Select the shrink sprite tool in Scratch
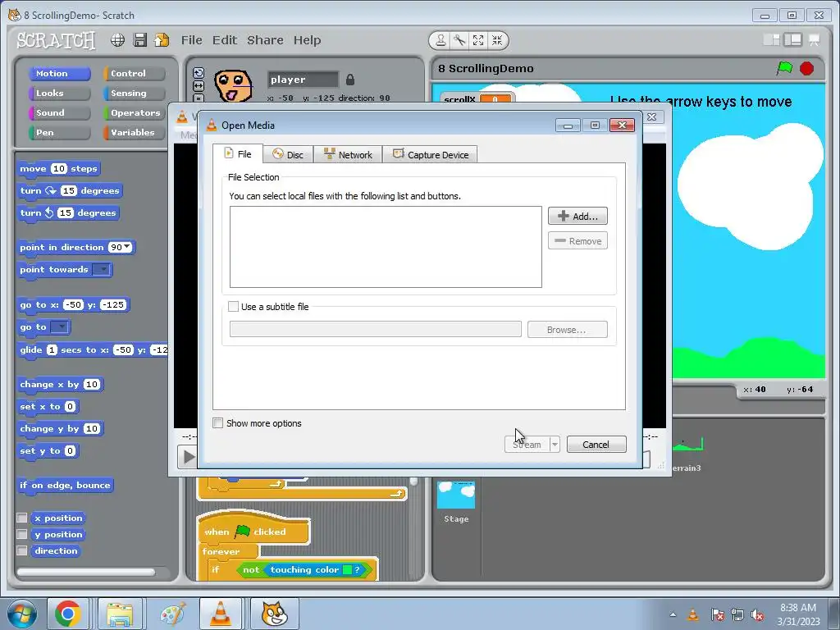 click(497, 40)
